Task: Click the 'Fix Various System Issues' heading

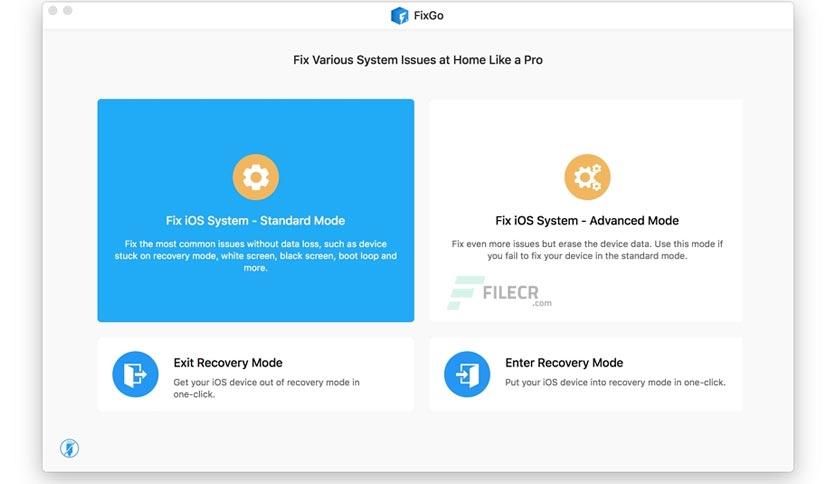Action: [x=418, y=60]
